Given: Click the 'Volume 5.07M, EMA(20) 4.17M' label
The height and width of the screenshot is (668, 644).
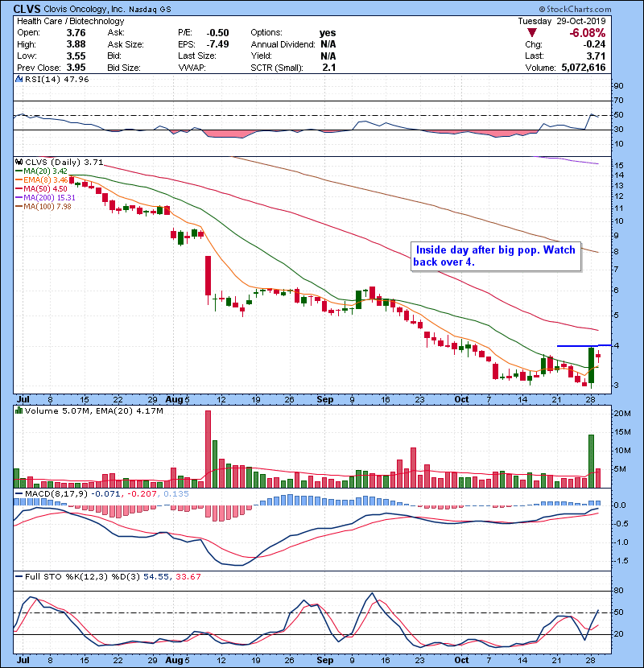Looking at the screenshot, I should [93, 411].
